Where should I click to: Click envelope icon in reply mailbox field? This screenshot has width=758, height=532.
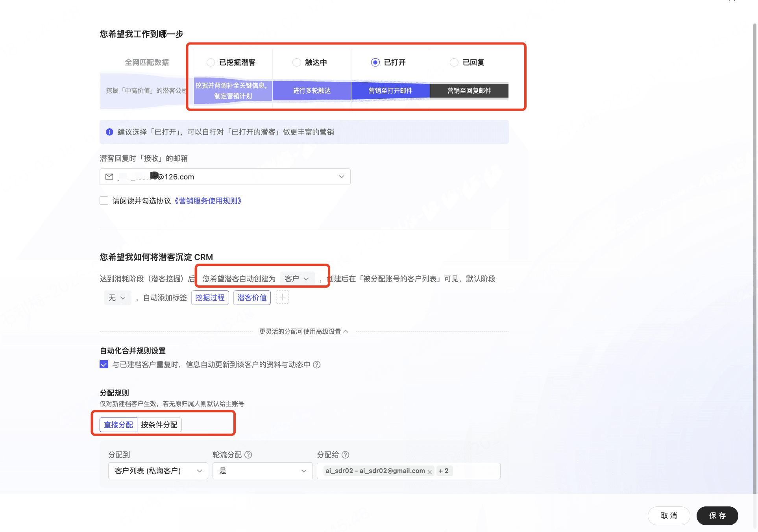[x=109, y=177]
